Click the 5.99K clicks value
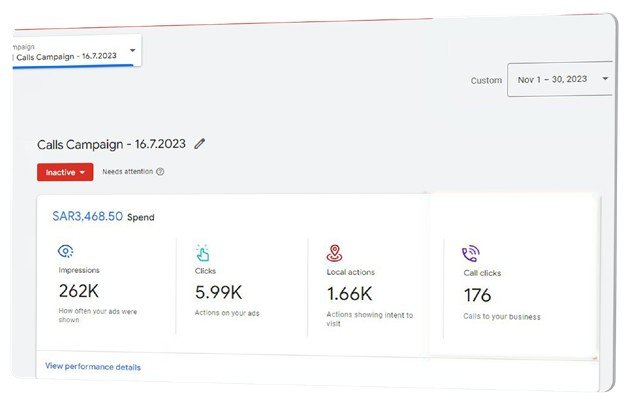The width and height of the screenshot is (631, 404). coord(219,293)
